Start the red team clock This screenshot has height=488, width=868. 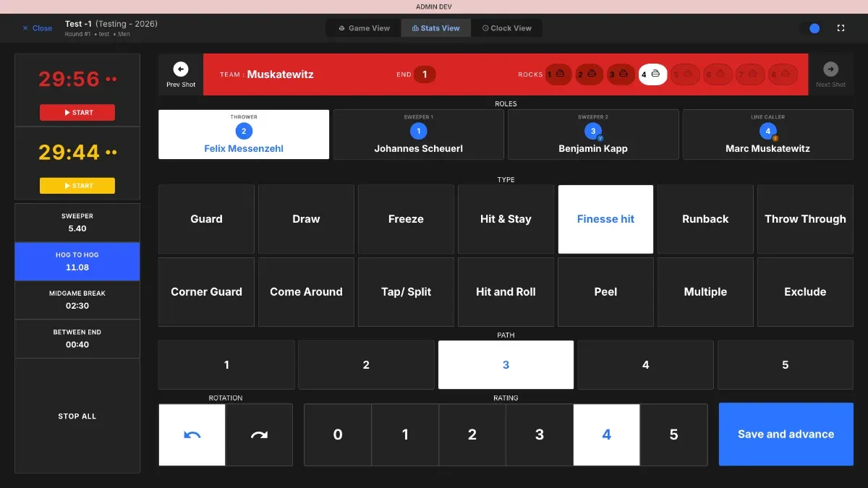tap(77, 113)
